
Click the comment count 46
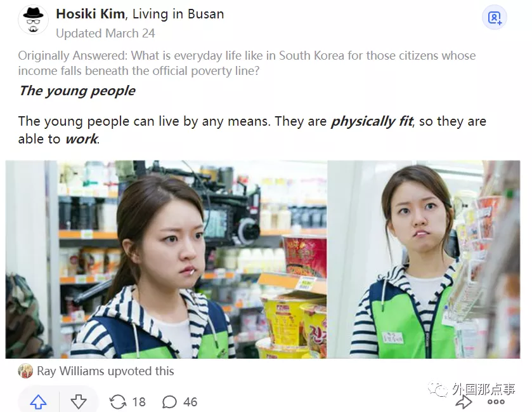[x=190, y=402]
